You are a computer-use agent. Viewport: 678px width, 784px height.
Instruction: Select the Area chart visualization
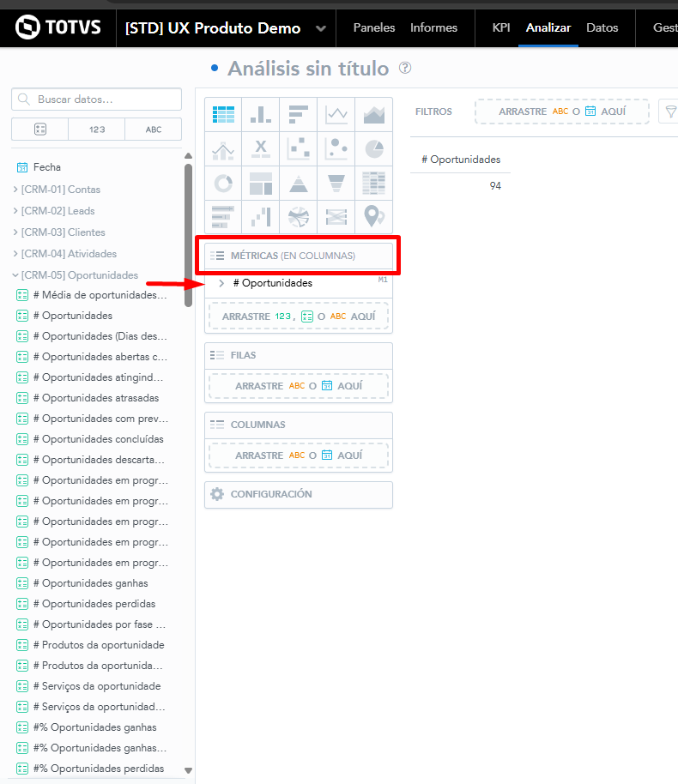[374, 114]
